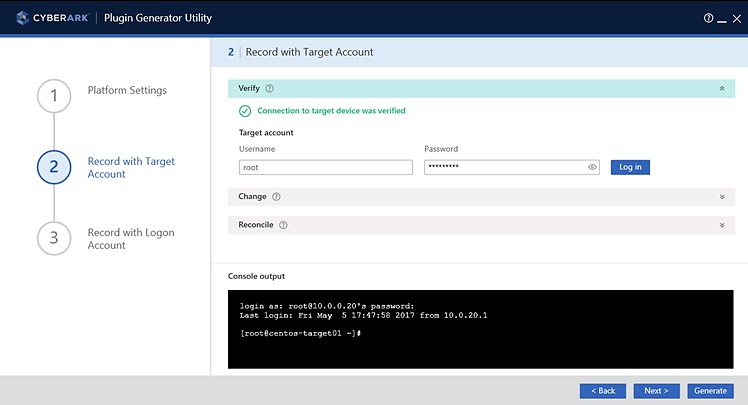This screenshot has height=405, width=748.
Task: Click the Back button
Action: 603,391
